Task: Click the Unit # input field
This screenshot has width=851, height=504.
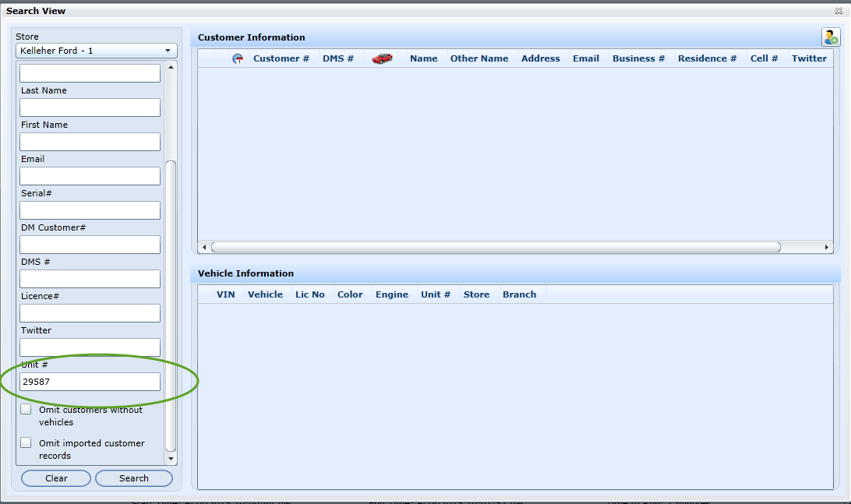Action: [90, 382]
